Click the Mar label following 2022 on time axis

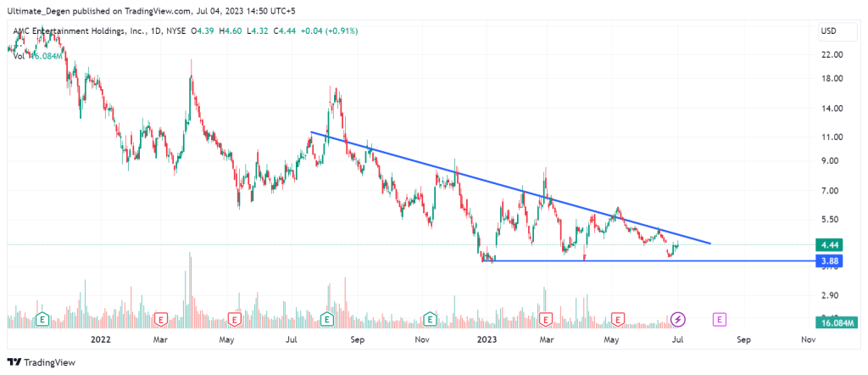click(161, 339)
